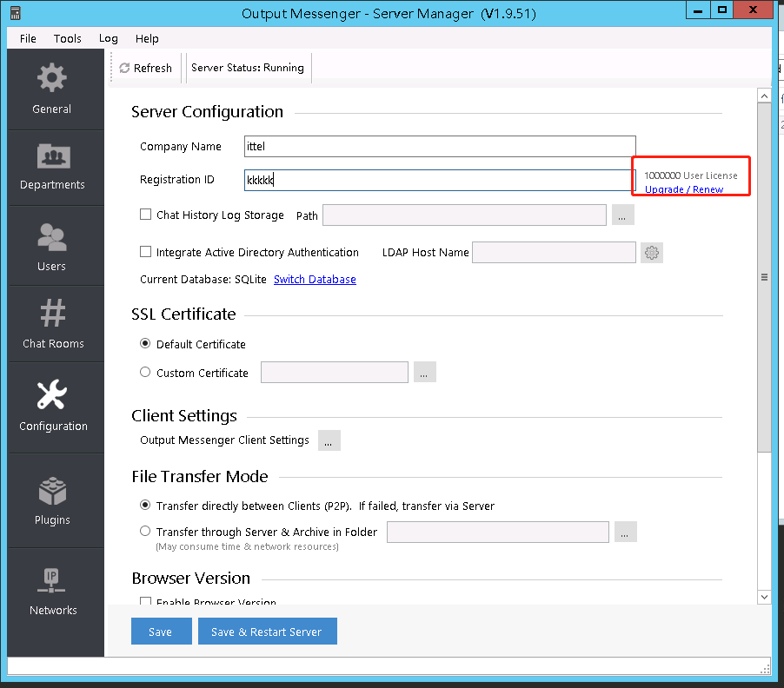The image size is (784, 688).
Task: Enable Integrate Active Directory Authentication
Action: click(145, 252)
